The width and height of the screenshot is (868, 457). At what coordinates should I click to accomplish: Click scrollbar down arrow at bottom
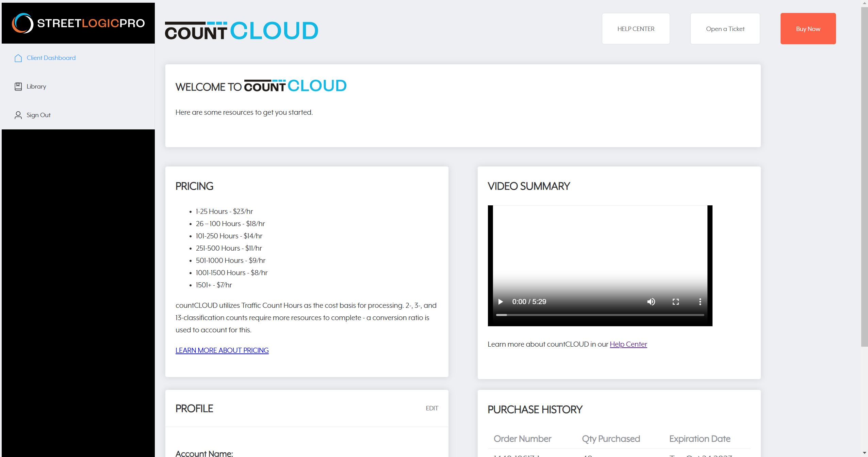pos(864,453)
